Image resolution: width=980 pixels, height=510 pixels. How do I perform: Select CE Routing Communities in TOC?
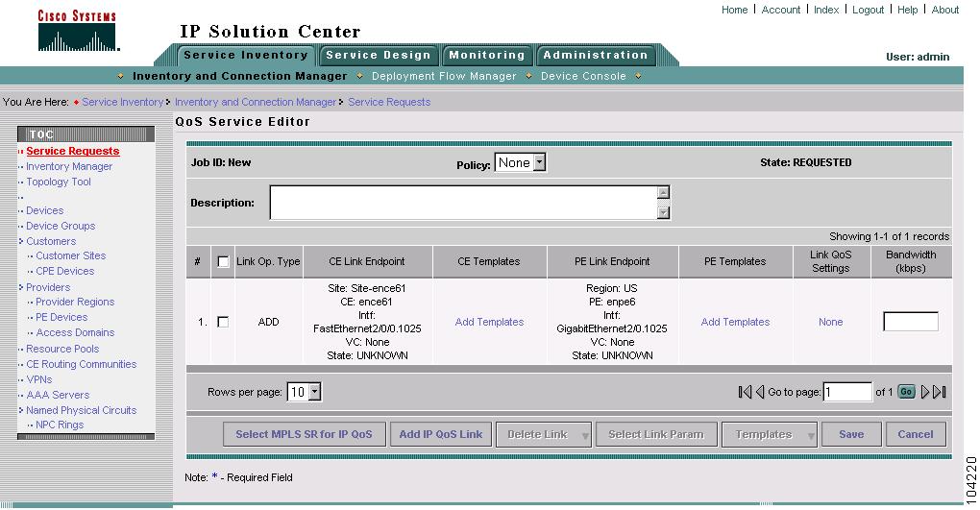[x=82, y=364]
